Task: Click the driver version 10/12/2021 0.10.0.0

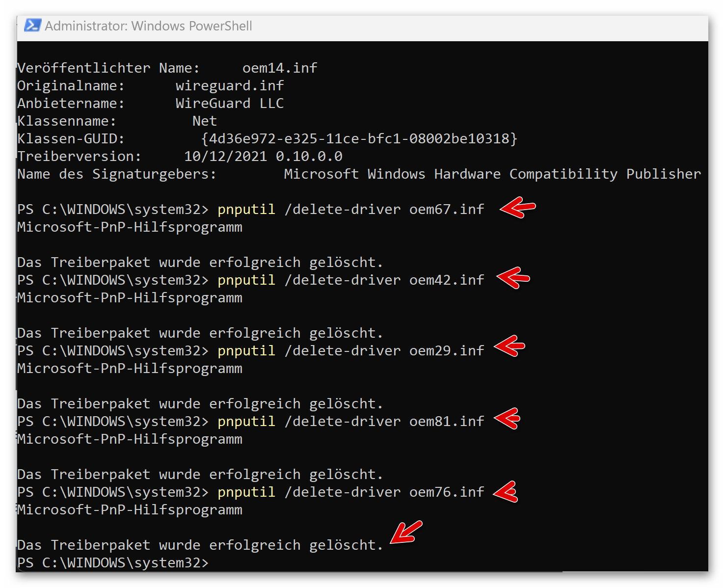Action: tap(263, 156)
